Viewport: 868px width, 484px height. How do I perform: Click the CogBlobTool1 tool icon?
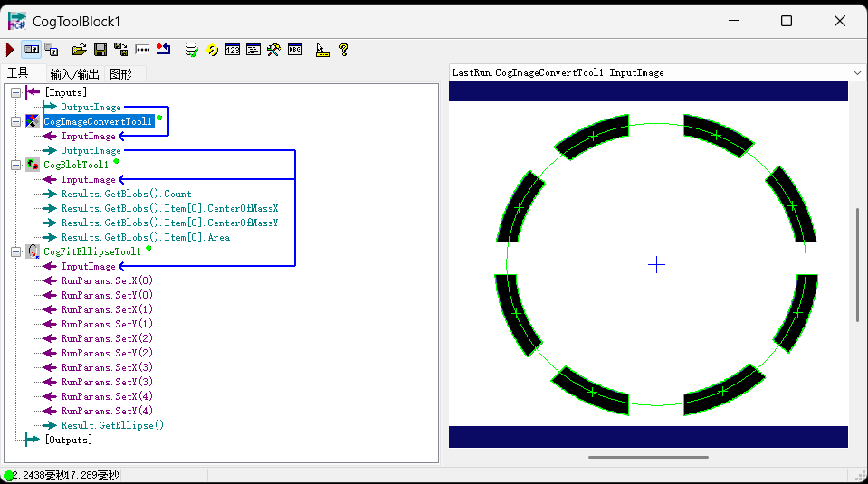pyautogui.click(x=33, y=165)
